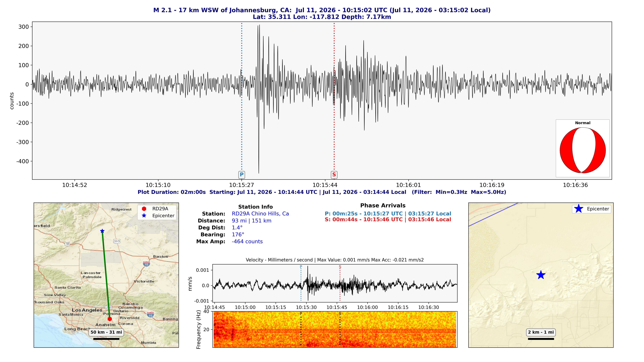The height and width of the screenshot is (362, 644).
Task: Click the blue P marker box under the seismogram
Action: 241,175
